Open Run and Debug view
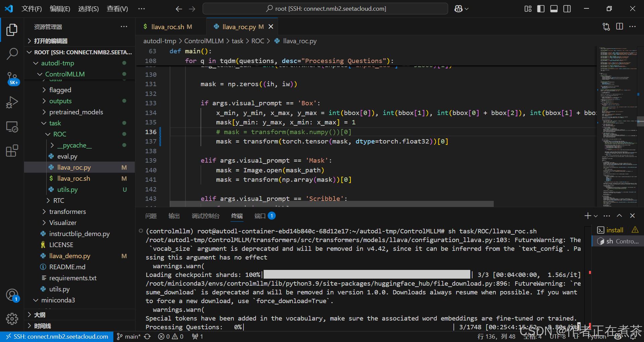 (12, 103)
